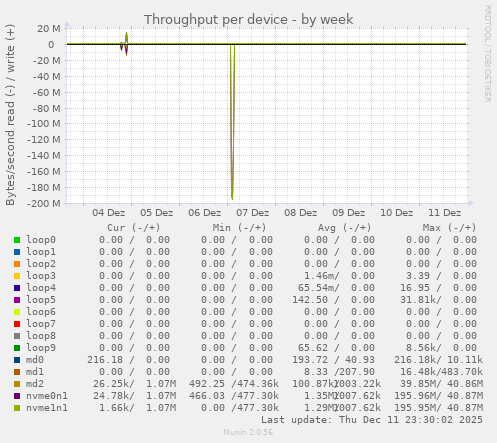Click the 'nvme1n1' device name

click(x=47, y=408)
